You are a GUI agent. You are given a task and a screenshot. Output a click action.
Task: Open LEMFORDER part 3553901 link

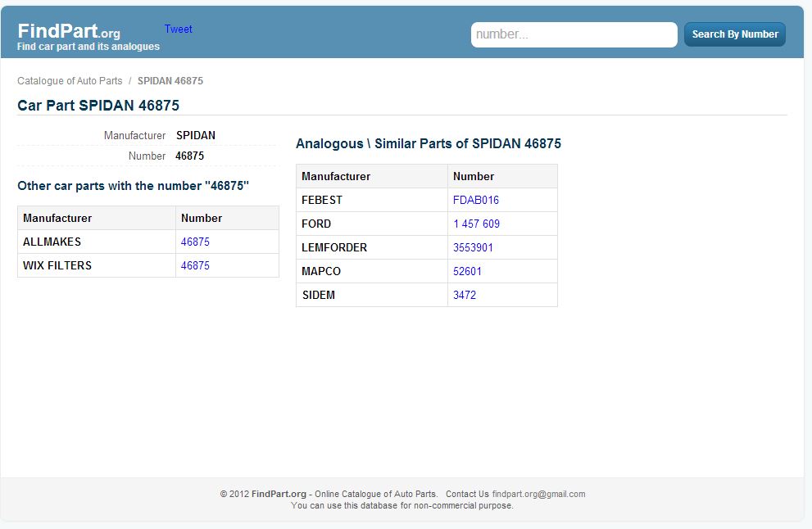coord(473,247)
